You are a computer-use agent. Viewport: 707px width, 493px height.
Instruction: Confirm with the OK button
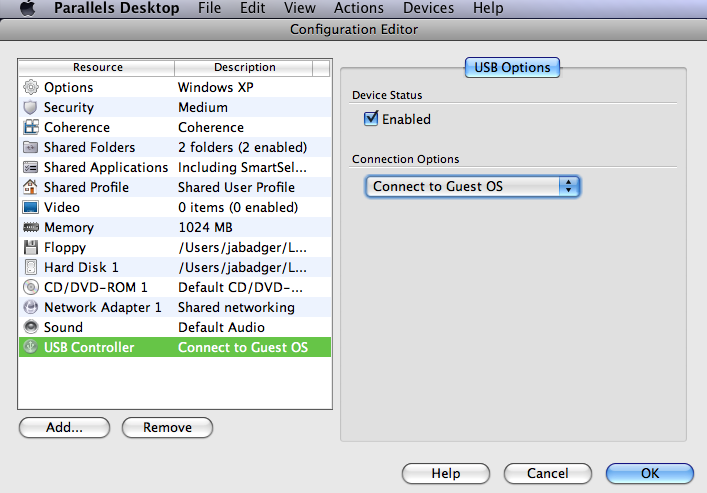click(x=650, y=473)
